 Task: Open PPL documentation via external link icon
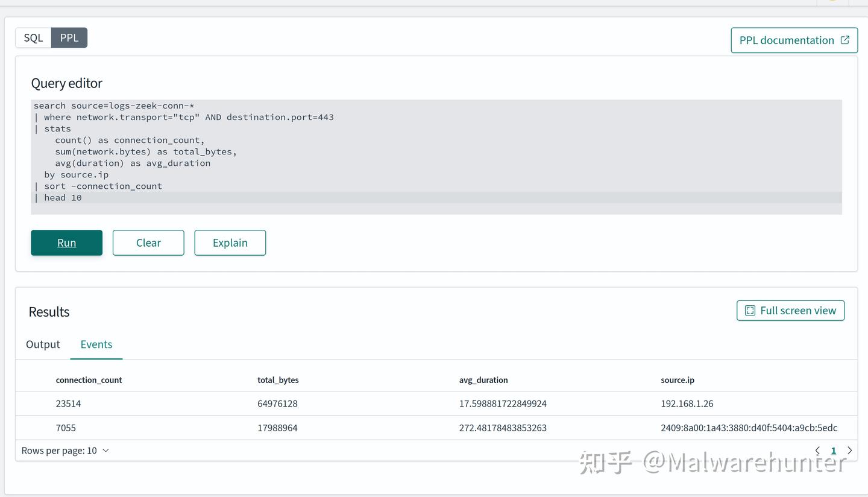(843, 40)
